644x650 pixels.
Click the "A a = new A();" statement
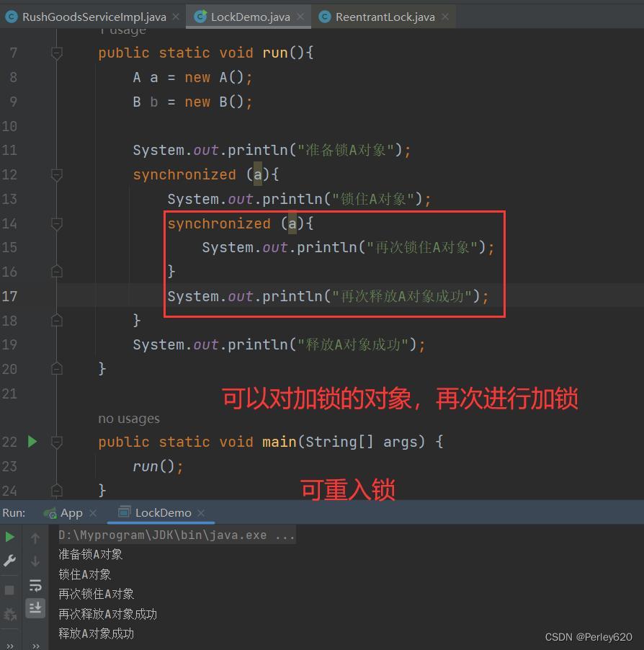tap(193, 78)
